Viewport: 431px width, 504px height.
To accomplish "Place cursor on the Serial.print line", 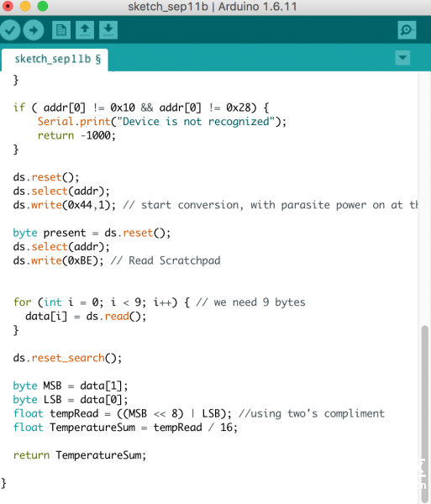I will [x=161, y=122].
